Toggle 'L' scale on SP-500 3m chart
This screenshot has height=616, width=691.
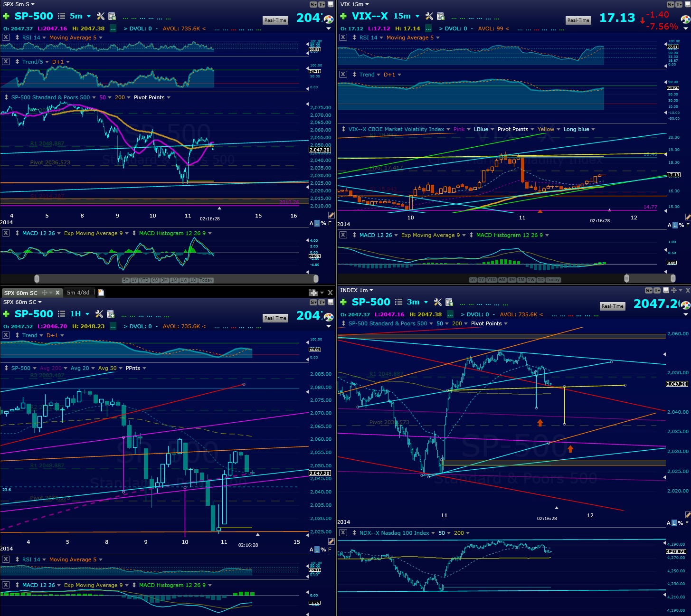click(x=675, y=523)
